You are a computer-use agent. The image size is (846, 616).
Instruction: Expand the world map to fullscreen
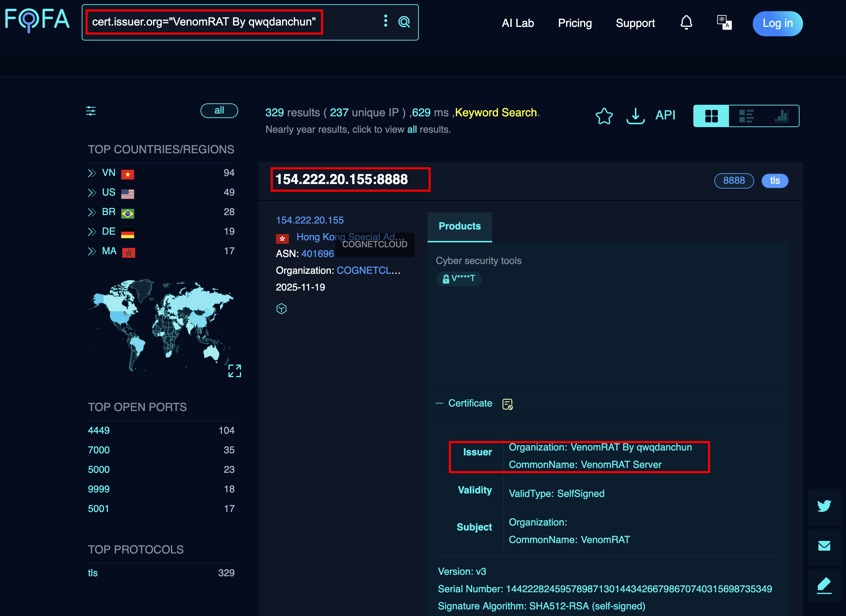tap(235, 371)
